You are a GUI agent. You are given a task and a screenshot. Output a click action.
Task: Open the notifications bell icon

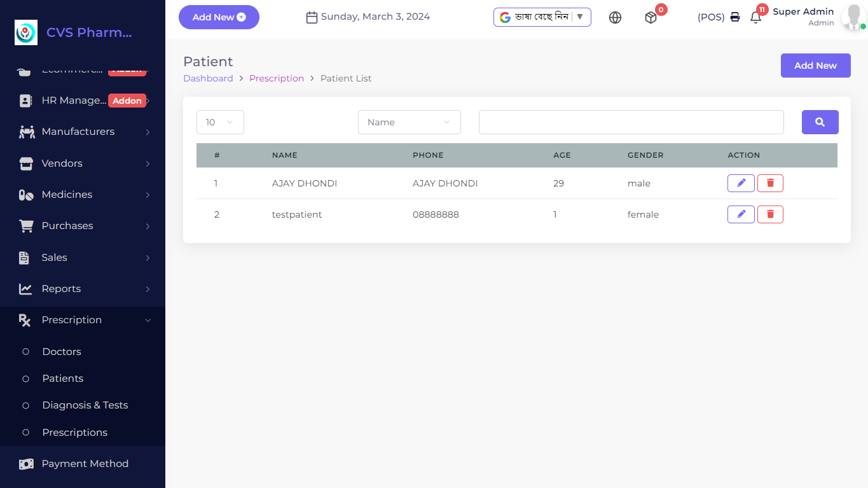(755, 18)
